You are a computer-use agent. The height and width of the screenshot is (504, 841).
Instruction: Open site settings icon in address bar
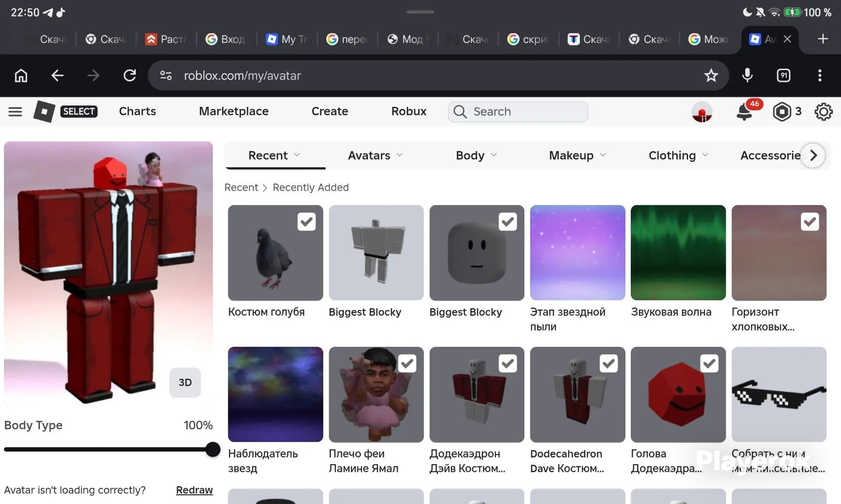click(x=166, y=76)
